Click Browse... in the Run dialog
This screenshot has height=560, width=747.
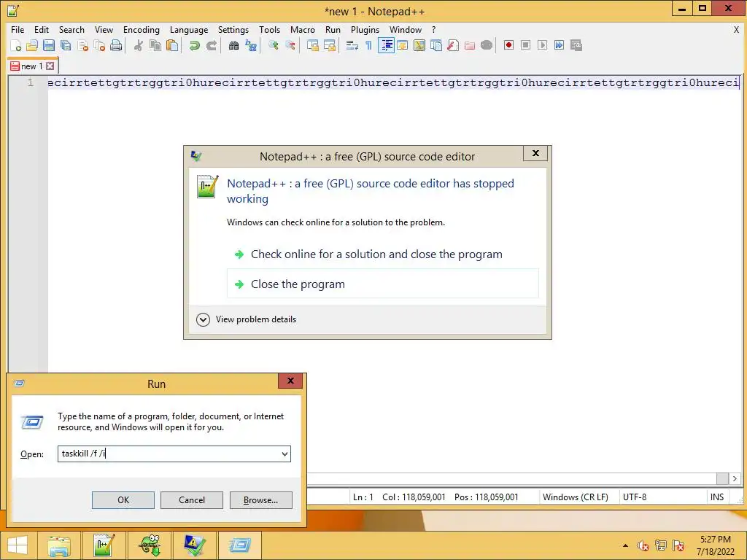(260, 500)
